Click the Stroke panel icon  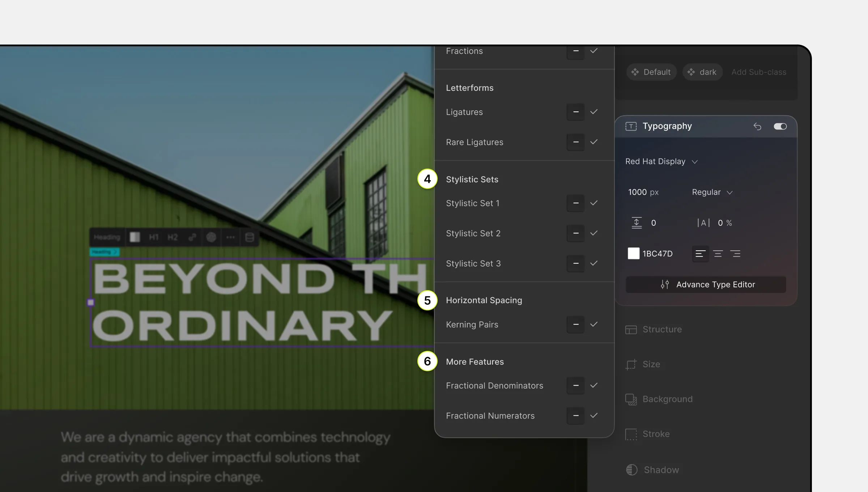pos(631,434)
